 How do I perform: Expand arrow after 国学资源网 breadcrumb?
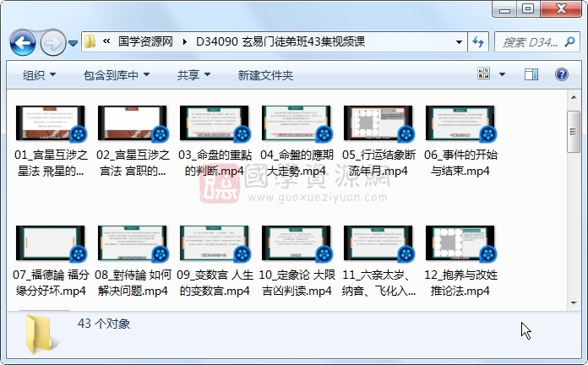point(184,41)
